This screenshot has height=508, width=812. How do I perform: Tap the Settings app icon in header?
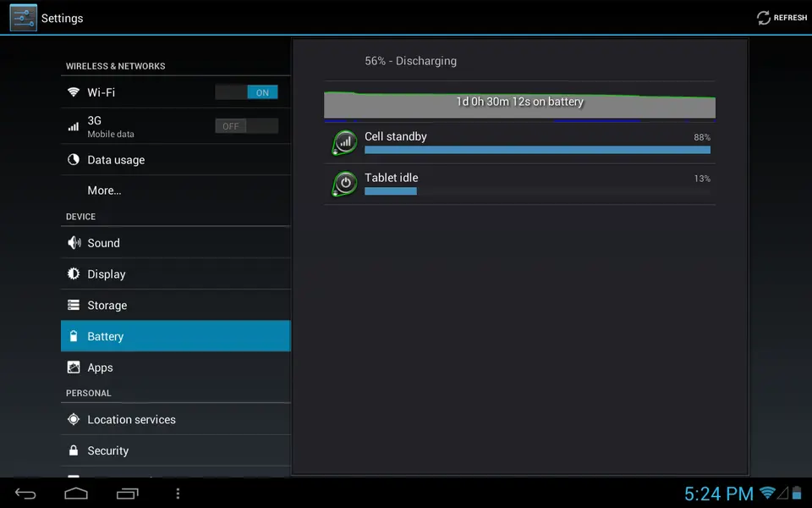click(23, 18)
